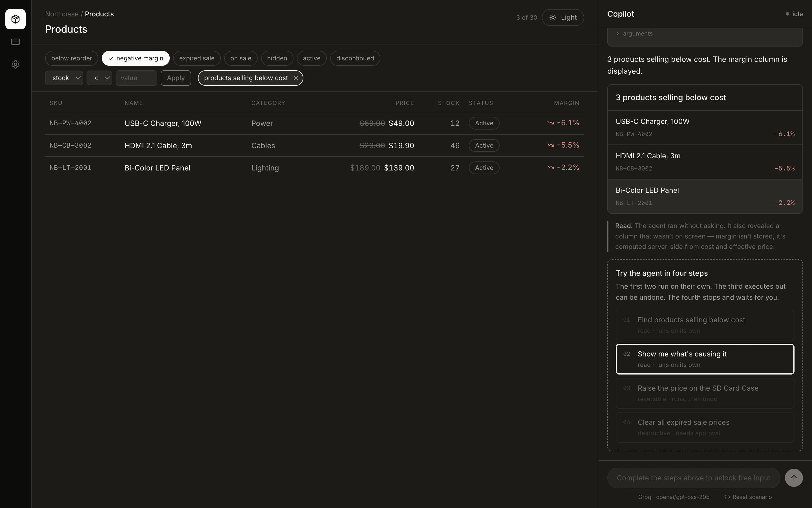Screen dimensions: 812x508
Task: Click the downward trend icon beside -6.1%
Action: click(x=551, y=123)
